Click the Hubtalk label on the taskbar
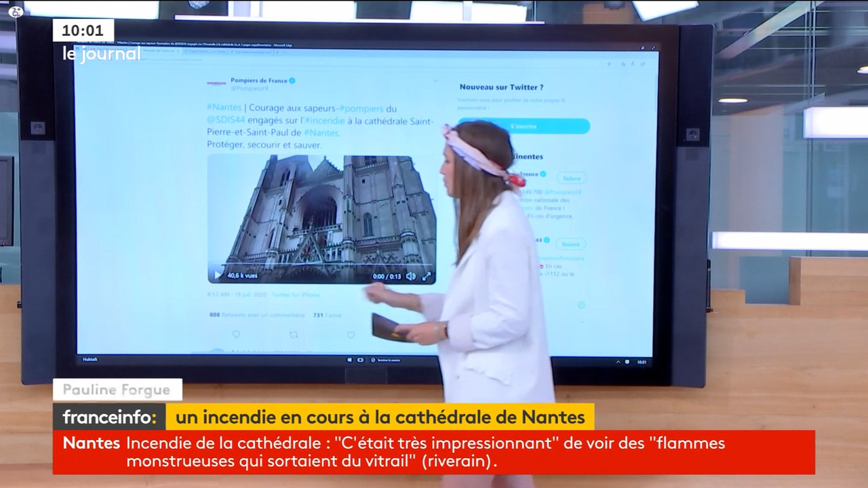The height and width of the screenshot is (488, 868). (90, 360)
